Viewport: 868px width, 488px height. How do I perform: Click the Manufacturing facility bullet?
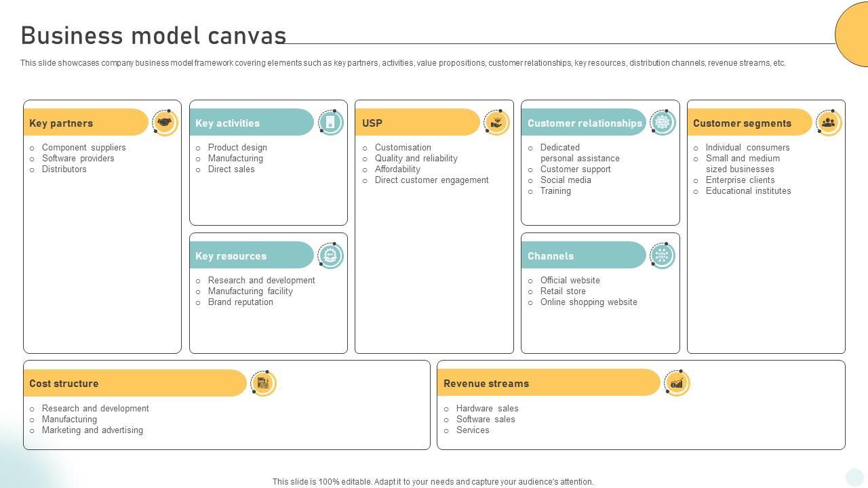(250, 291)
